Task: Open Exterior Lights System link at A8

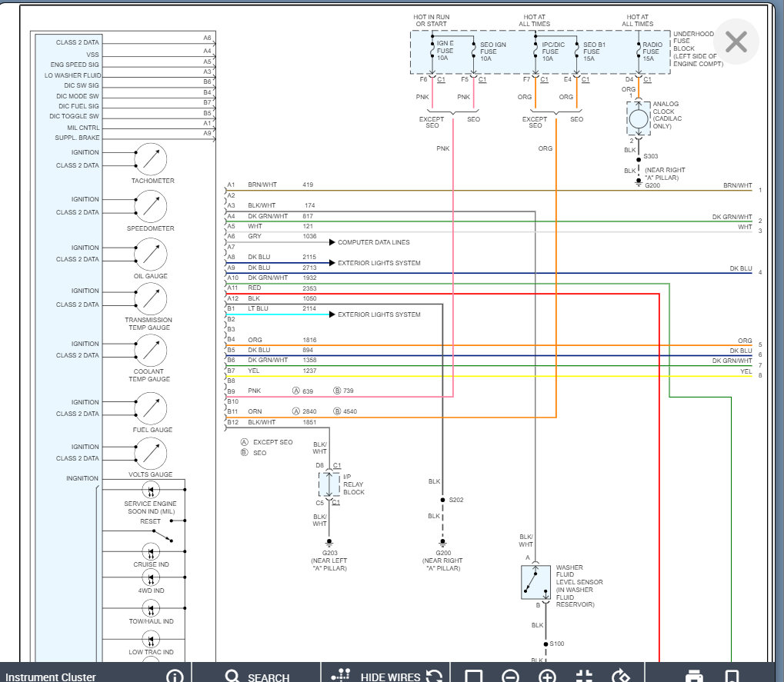Action: (x=379, y=263)
